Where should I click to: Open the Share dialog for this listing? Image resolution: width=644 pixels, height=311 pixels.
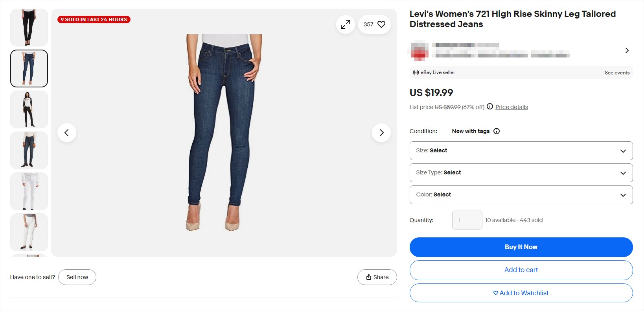click(x=376, y=277)
